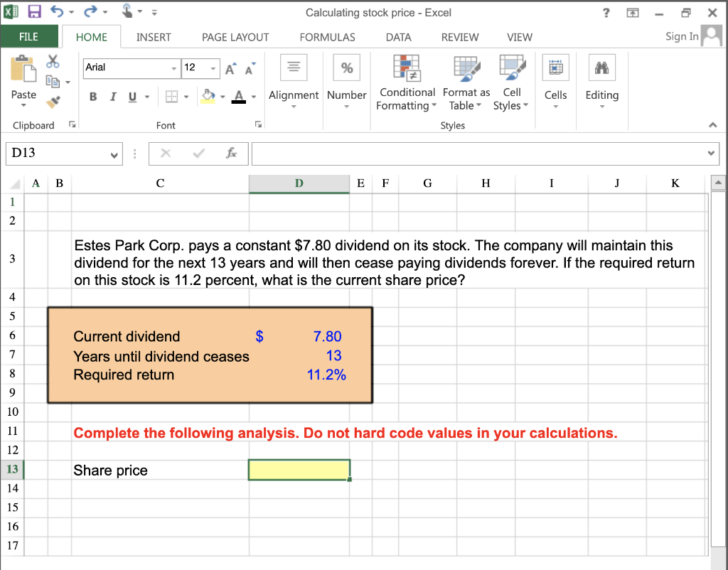Click the Percent Style number icon
This screenshot has height=570, width=728.
coord(346,67)
